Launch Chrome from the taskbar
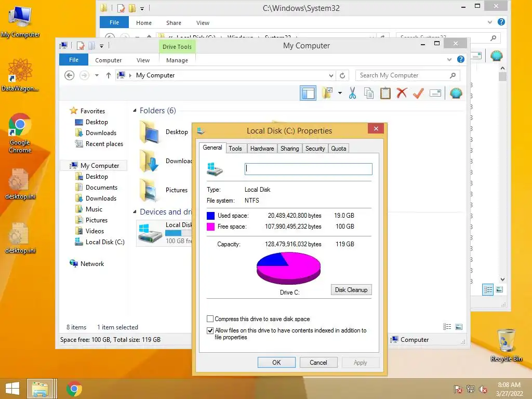 tap(74, 389)
